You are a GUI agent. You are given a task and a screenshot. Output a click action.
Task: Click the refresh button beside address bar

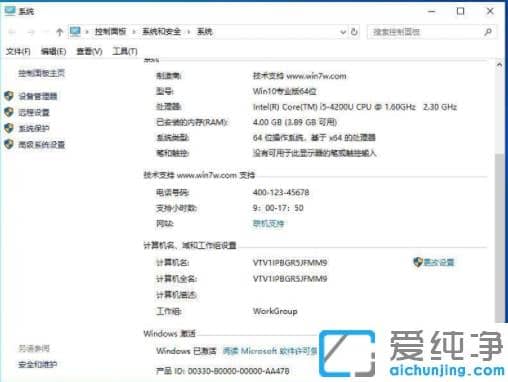(x=354, y=32)
